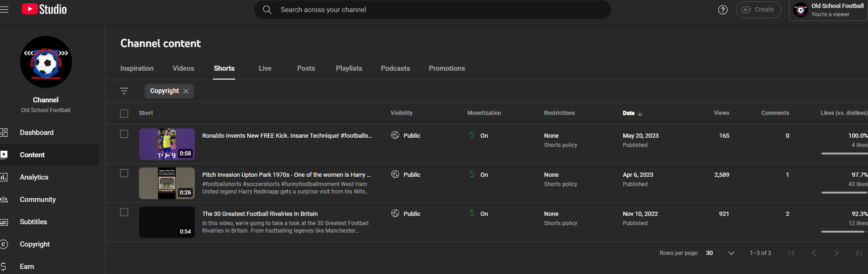Image resolution: width=868 pixels, height=274 pixels.
Task: Open the Pitch Invasion Upton Park 1970s title
Action: (286, 175)
